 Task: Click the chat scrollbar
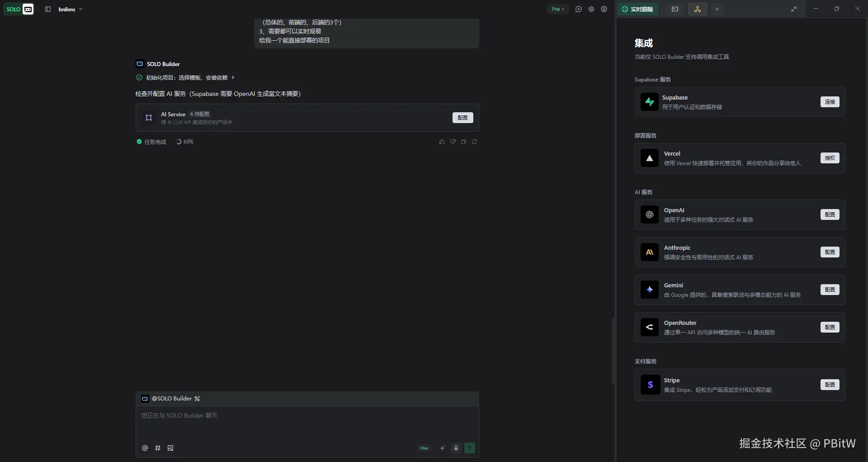(613, 351)
